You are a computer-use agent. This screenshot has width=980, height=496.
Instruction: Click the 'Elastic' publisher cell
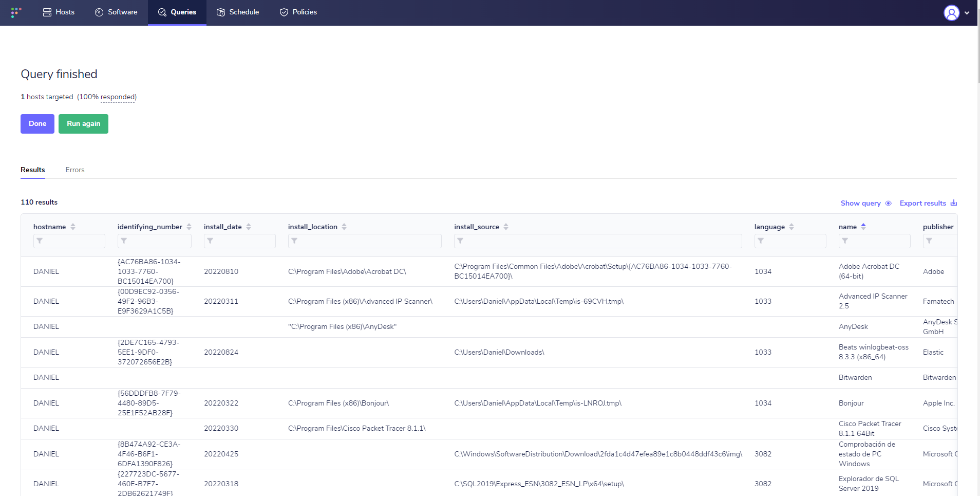coord(933,352)
